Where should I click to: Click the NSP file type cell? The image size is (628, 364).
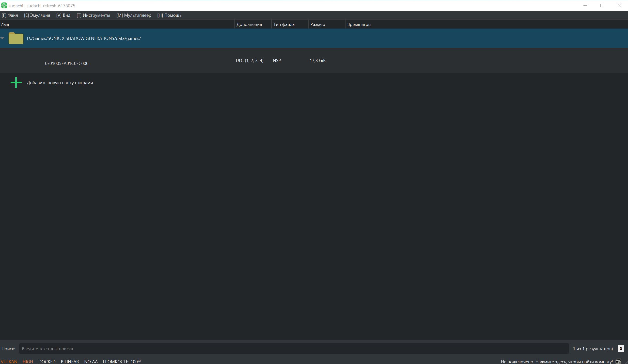click(x=277, y=60)
